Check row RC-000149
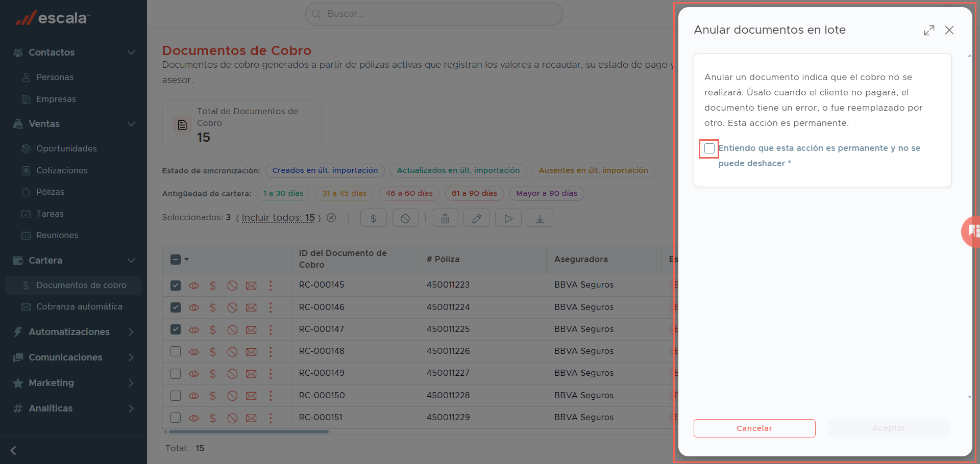Image resolution: width=980 pixels, height=464 pixels. pyautogui.click(x=176, y=374)
